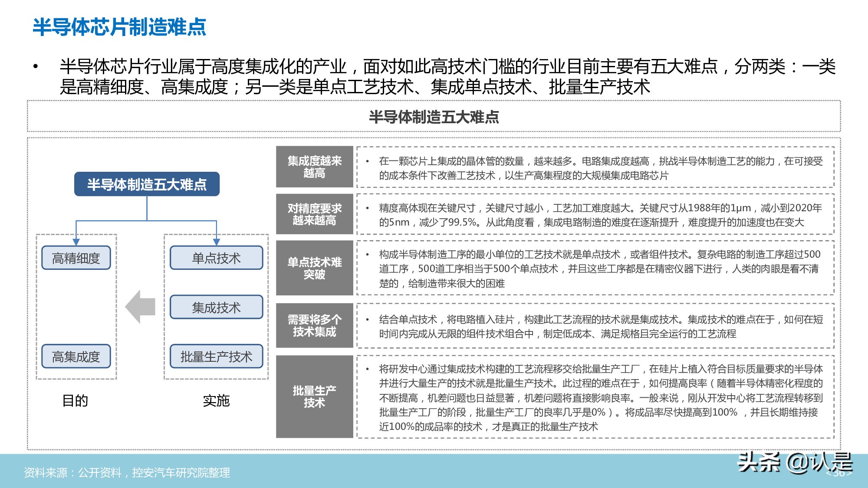868x488 pixels.
Task: Click the gray left-pointing arrow shape
Action: 140,308
